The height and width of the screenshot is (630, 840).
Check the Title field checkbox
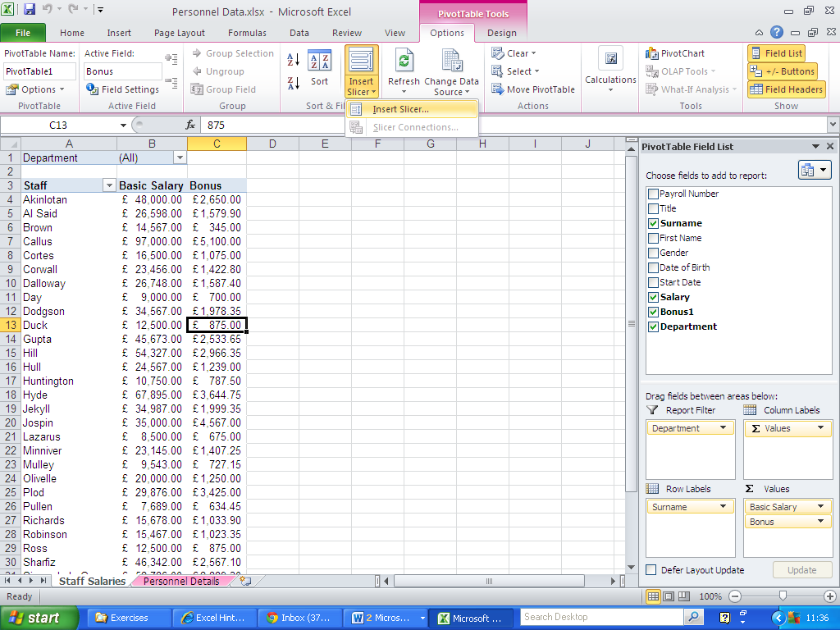point(653,208)
